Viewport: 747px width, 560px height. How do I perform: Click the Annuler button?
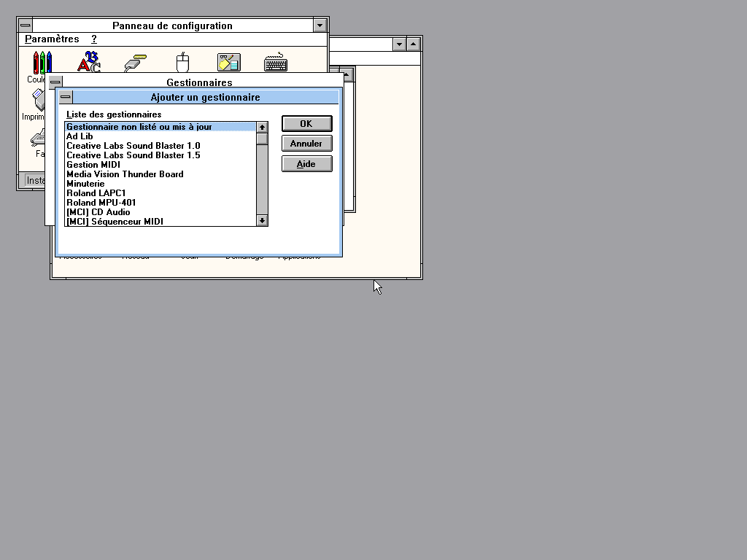click(307, 144)
